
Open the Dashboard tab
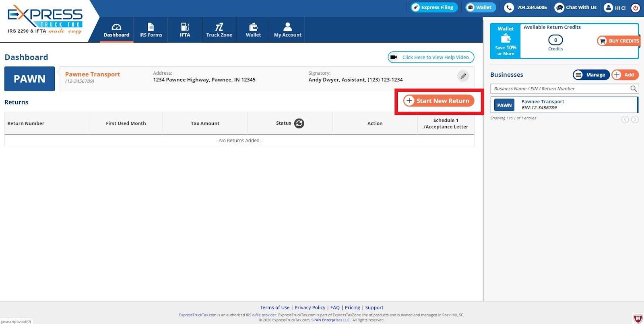click(x=116, y=30)
